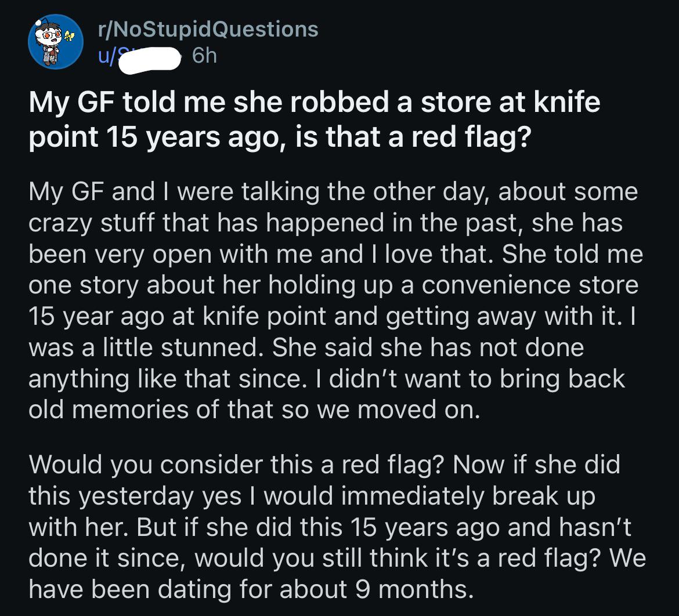679x616 pixels.
Task: Click the yellow bow on the avatar
Action: pos(69,35)
